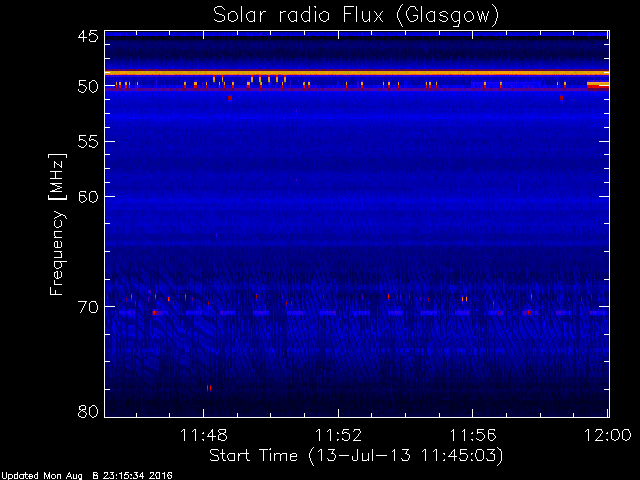Click the 12:00 time axis label

tap(607, 435)
